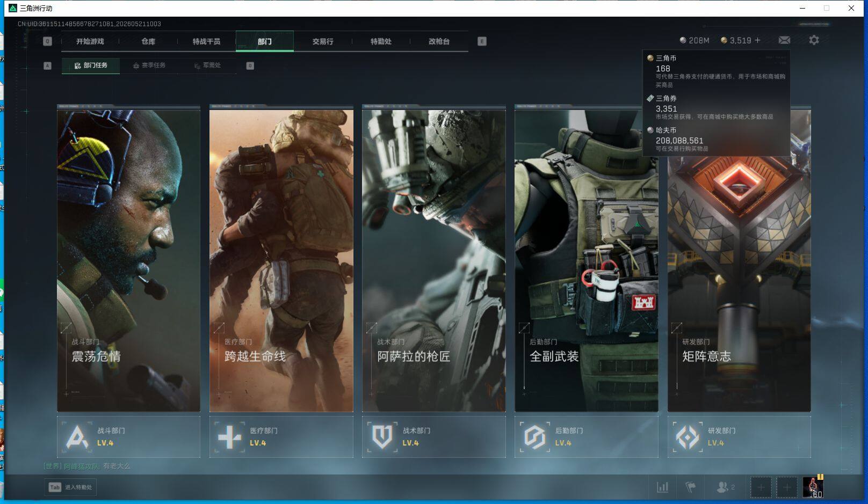This screenshot has height=504, width=868.
Task: Click the 3,519 currency balance
Action: point(736,40)
